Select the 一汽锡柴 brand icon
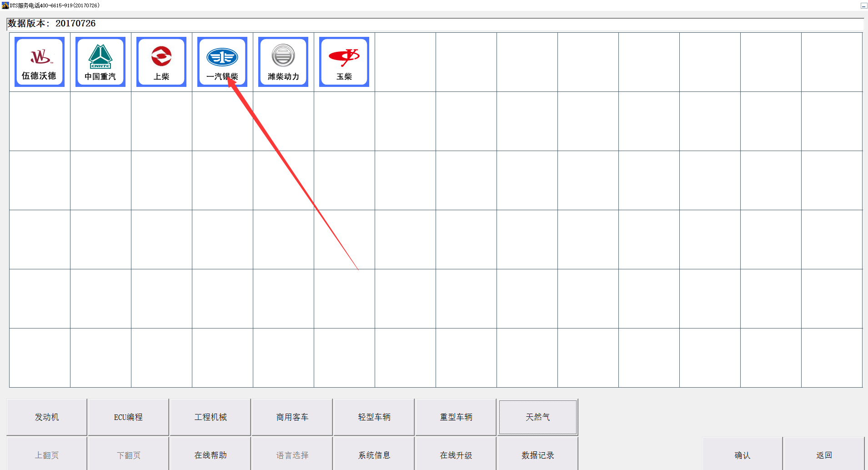The height and width of the screenshot is (470, 868). [x=222, y=62]
